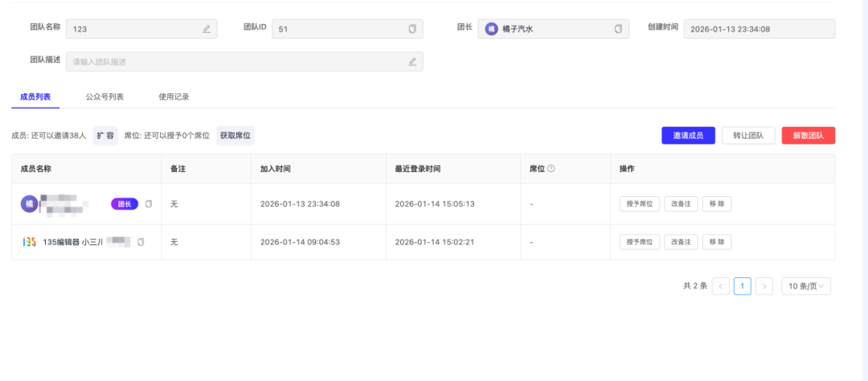Viewport: 868px width, 381px height.
Task: Click copy icon beside 橘子汽水 leader name
Action: [618, 29]
